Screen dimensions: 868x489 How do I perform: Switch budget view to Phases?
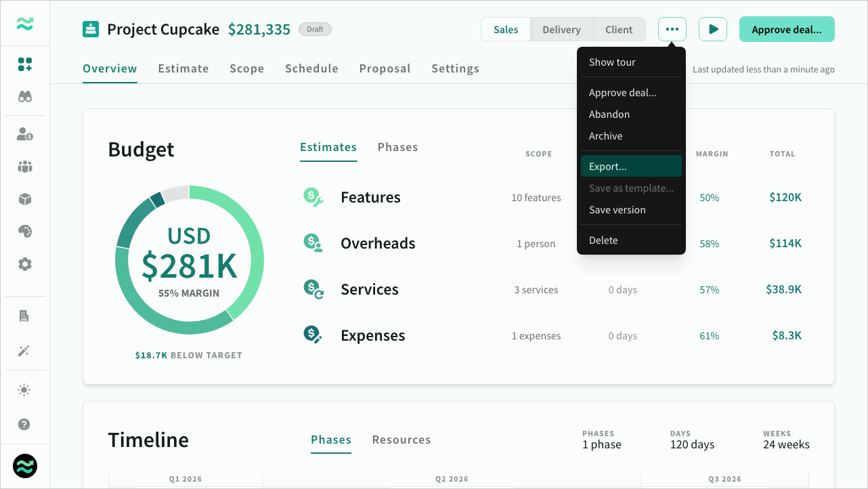tap(397, 147)
